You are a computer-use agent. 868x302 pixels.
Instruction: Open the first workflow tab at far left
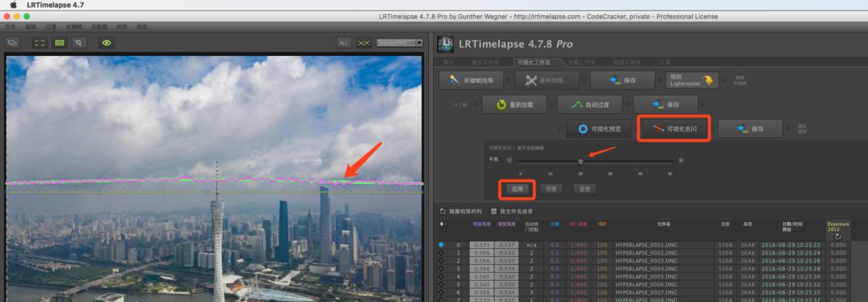448,63
